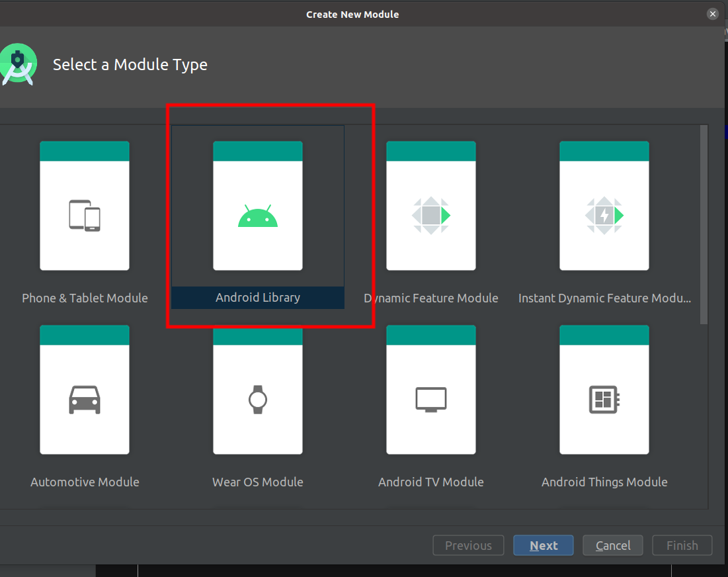Viewport: 728px width, 577px height.
Task: Click the Android TV Module label
Action: click(x=431, y=482)
